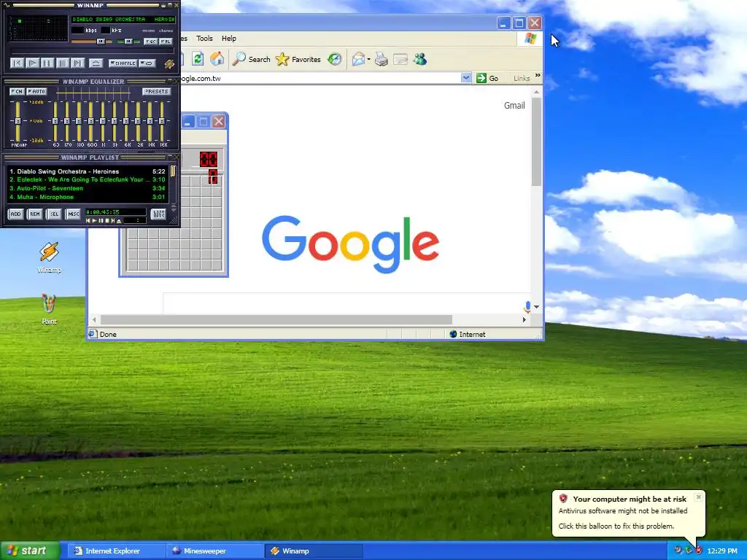Click the Winamp lightning logo in main window

click(x=169, y=63)
